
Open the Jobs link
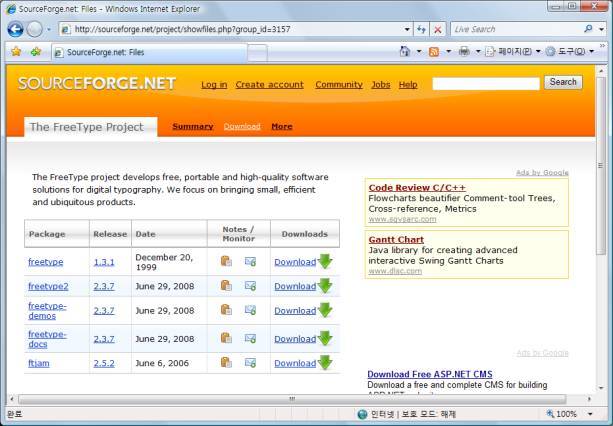(381, 85)
